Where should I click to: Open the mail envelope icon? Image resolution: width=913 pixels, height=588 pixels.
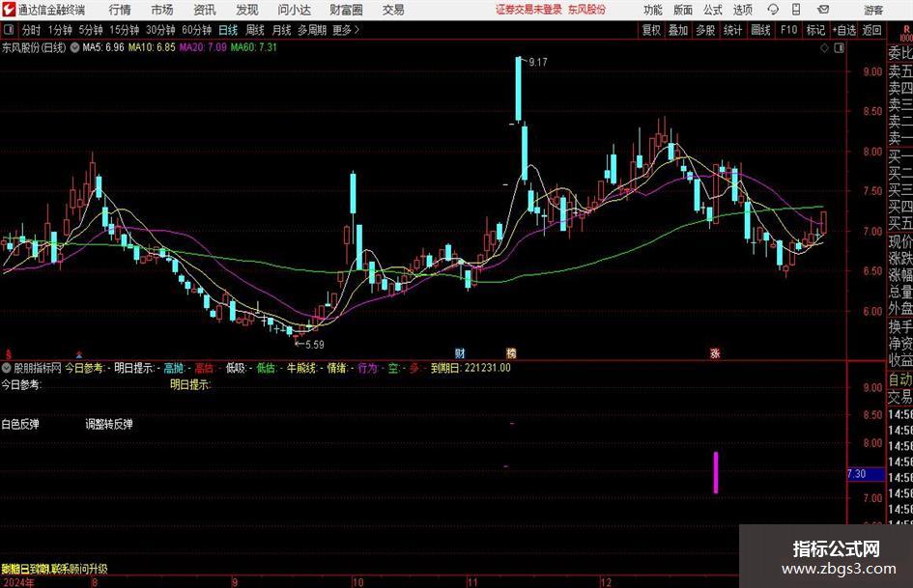[823, 10]
